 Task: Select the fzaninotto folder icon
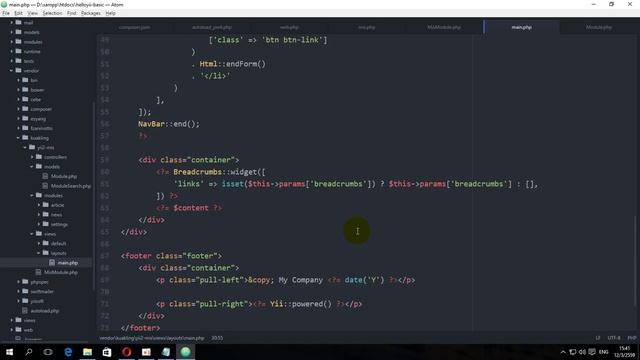pyautogui.click(x=25, y=128)
